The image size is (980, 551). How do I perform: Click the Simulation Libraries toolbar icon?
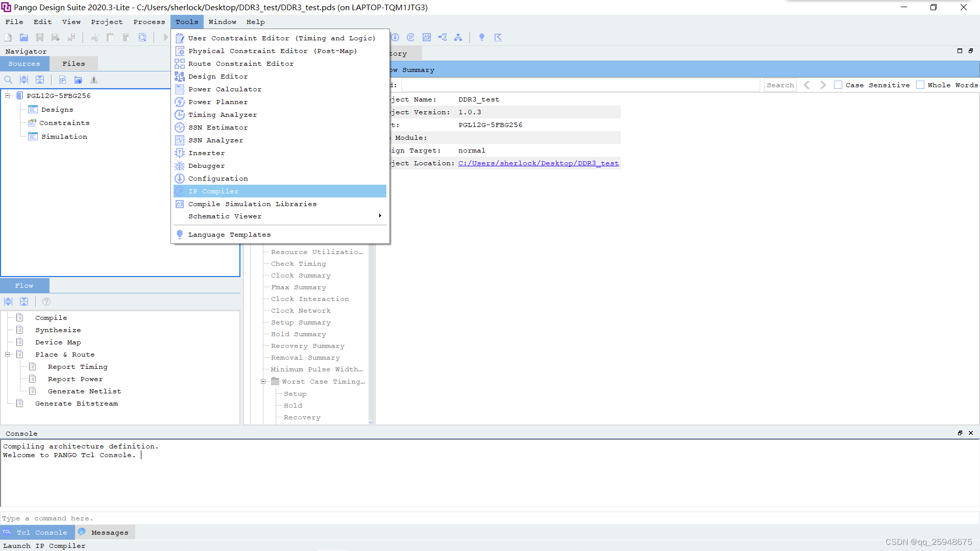click(427, 37)
